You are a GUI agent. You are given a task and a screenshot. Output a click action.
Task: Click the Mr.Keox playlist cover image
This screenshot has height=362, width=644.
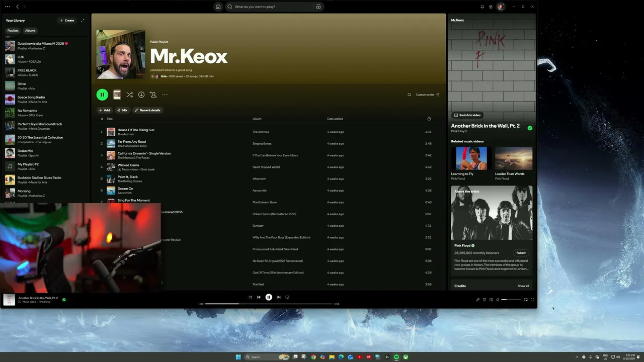pos(121,55)
